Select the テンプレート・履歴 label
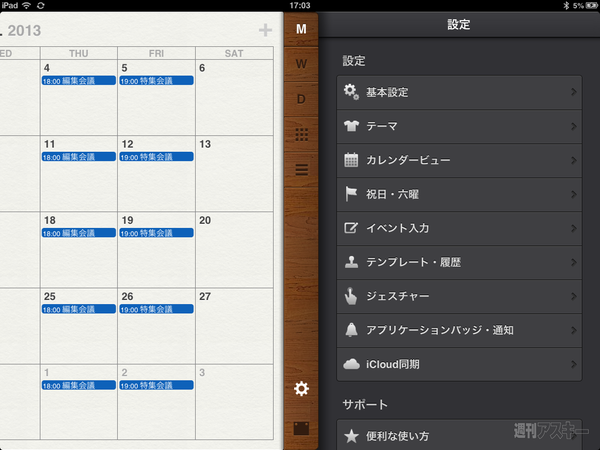600x450 pixels. 413,262
